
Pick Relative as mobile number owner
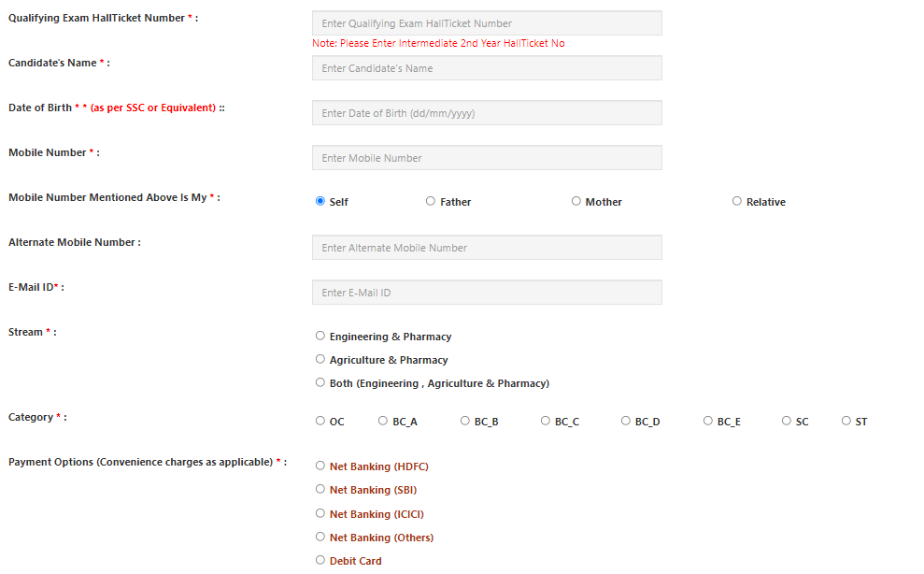[736, 201]
